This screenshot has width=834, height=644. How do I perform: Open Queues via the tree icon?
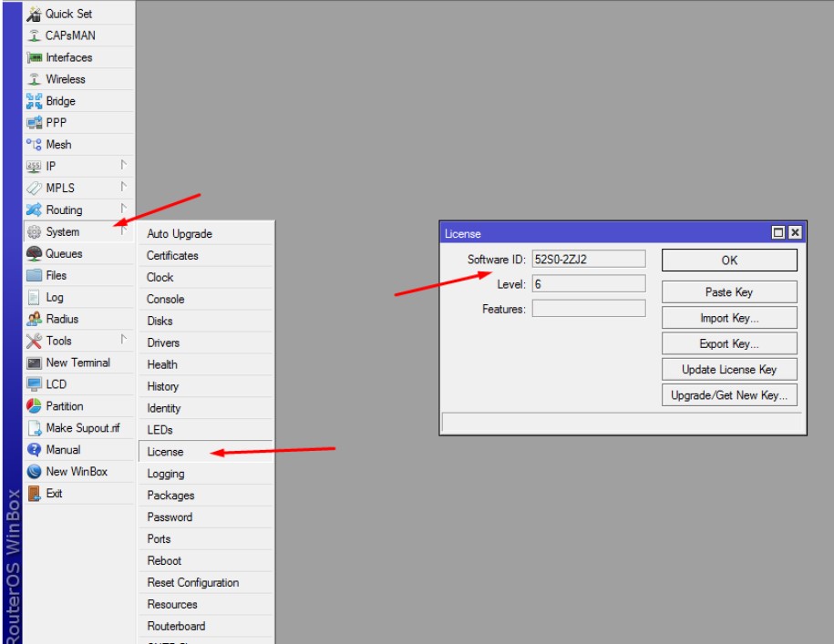pyautogui.click(x=34, y=254)
